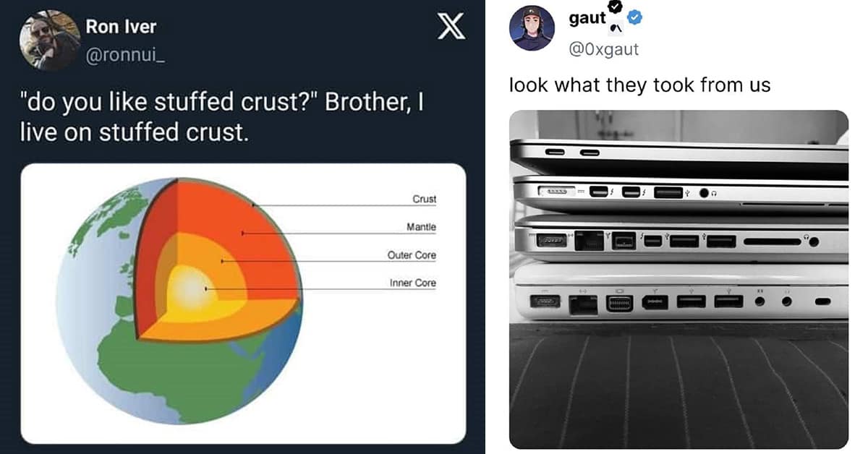Image resolution: width=868 pixels, height=454 pixels.
Task: Click the "Crust" label in the Earth diagram
Action: click(424, 199)
